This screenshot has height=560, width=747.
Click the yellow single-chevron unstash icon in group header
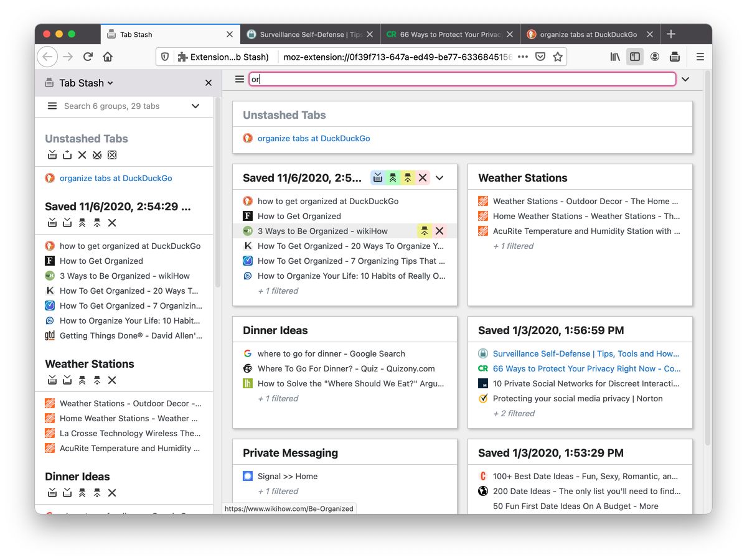click(408, 177)
